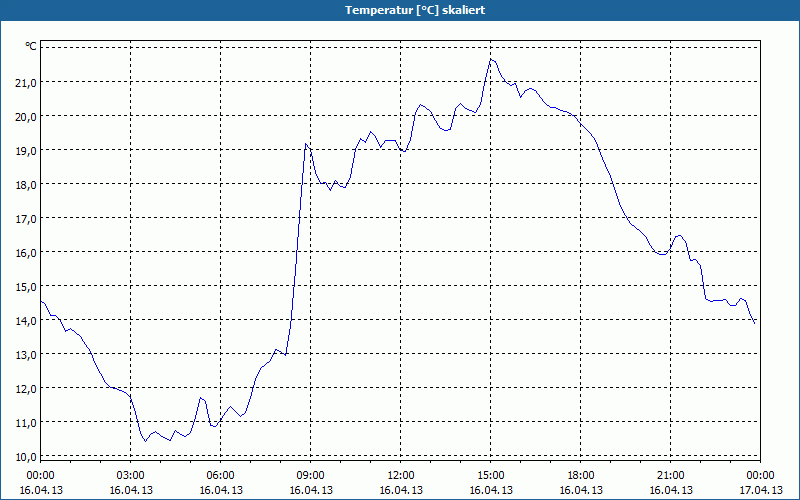Select the 03:00 time axis label
This screenshot has height=500, width=800.
[x=131, y=476]
